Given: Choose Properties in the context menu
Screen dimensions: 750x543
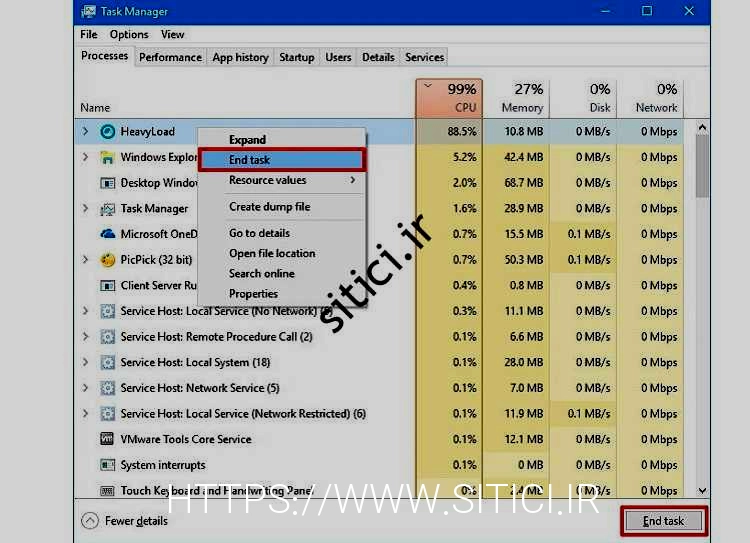Looking at the screenshot, I should point(282,294).
